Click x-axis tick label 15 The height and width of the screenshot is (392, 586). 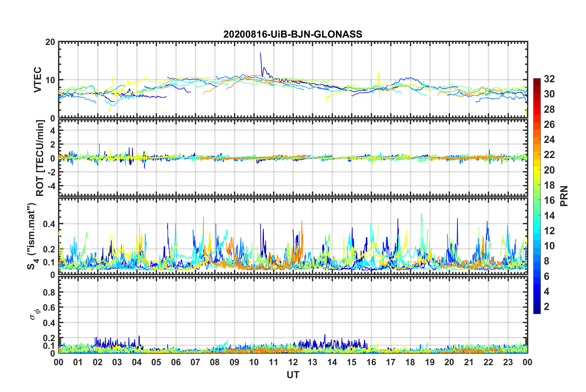coord(352,362)
